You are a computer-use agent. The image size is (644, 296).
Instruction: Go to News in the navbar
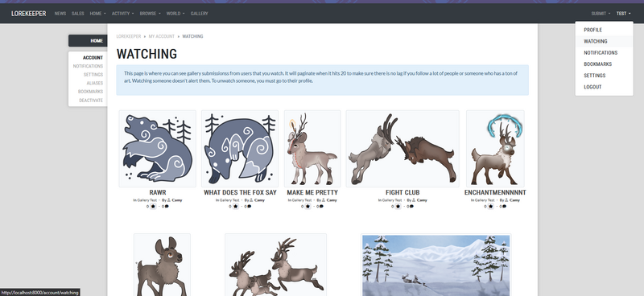pos(60,14)
